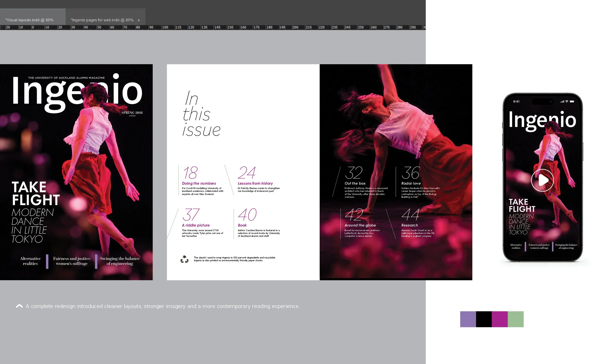The height and width of the screenshot is (364, 601).
Task: Click the upward chevron beside the caption
Action: [x=19, y=306]
